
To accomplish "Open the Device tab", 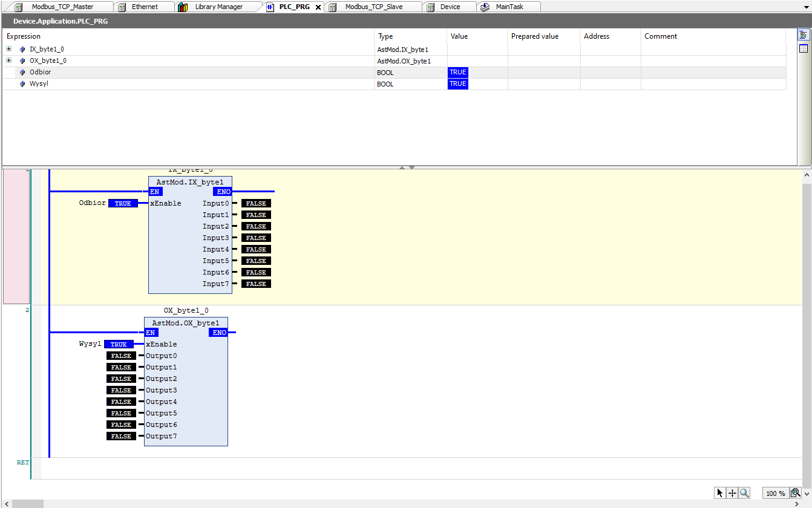I will tap(450, 7).
